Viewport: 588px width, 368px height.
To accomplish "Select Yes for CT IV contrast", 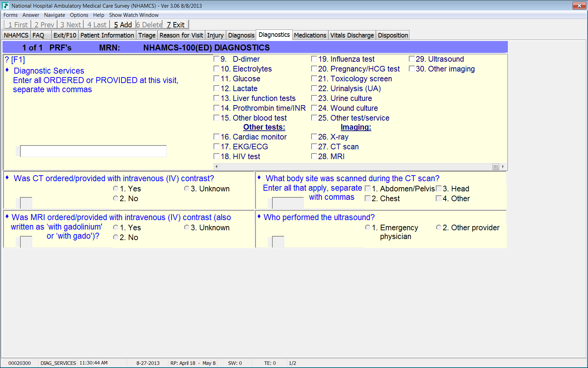I will [x=115, y=189].
